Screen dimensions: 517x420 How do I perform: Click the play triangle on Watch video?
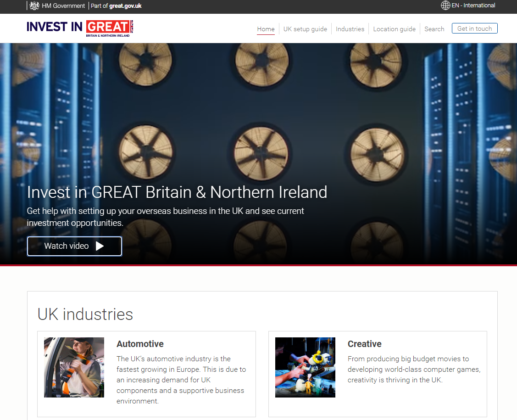pos(100,246)
